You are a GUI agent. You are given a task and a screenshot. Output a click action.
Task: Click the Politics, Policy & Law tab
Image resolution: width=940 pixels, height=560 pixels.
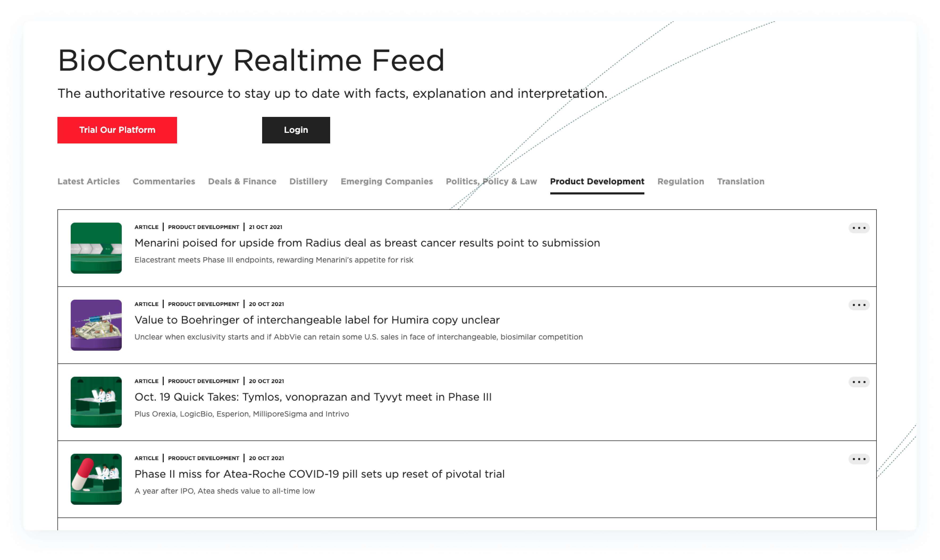pos(491,181)
